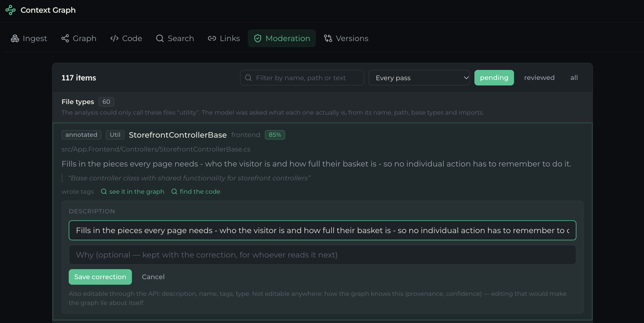This screenshot has height=323, width=644.
Task: Click Save correction button
Action: tap(100, 277)
